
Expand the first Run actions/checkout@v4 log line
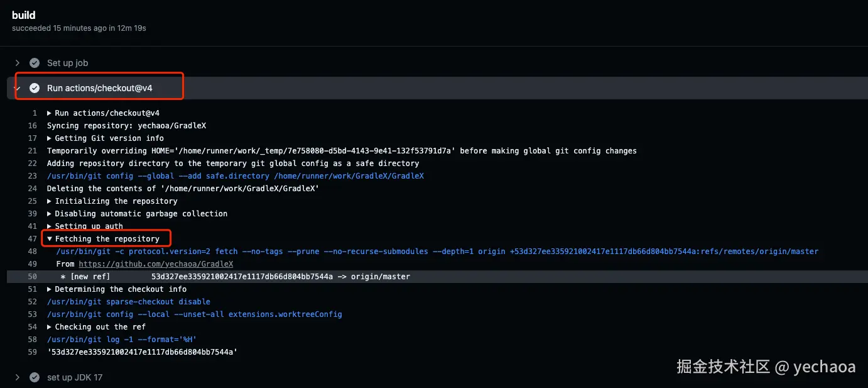point(50,113)
